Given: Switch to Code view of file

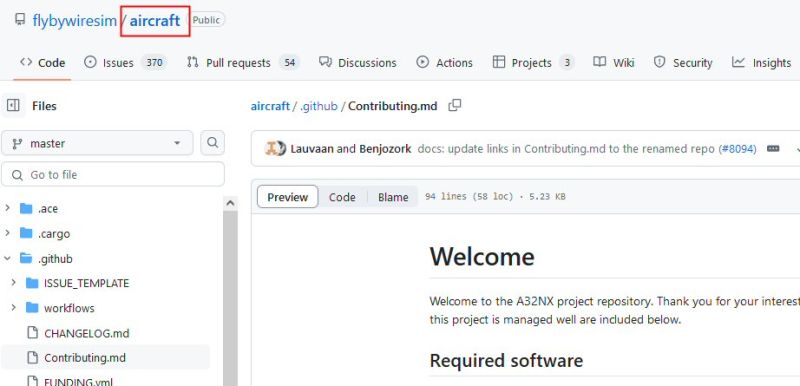Looking at the screenshot, I should (x=342, y=197).
